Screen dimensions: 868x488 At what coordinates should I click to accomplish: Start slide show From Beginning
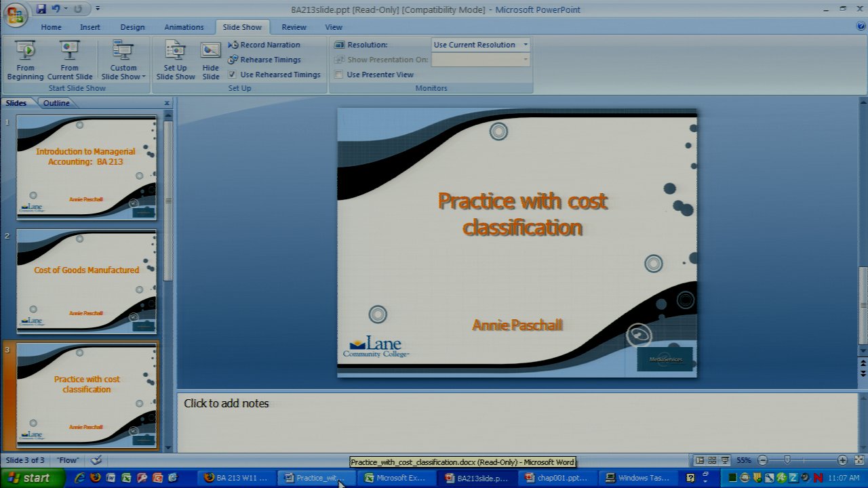(x=25, y=60)
